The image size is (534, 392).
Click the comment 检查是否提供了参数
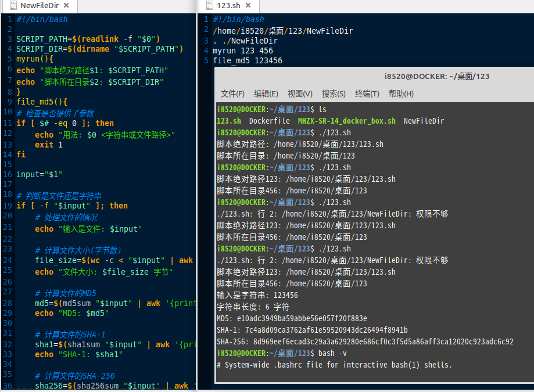(55, 113)
